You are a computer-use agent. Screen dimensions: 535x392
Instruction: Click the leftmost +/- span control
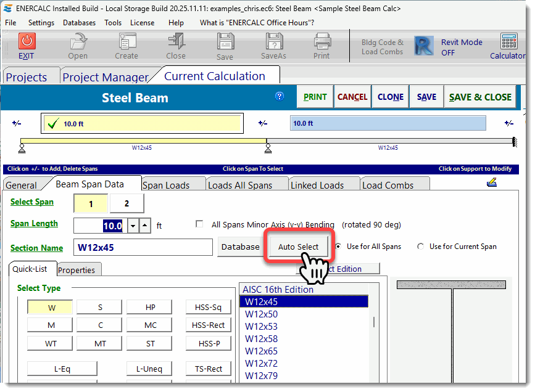point(17,123)
